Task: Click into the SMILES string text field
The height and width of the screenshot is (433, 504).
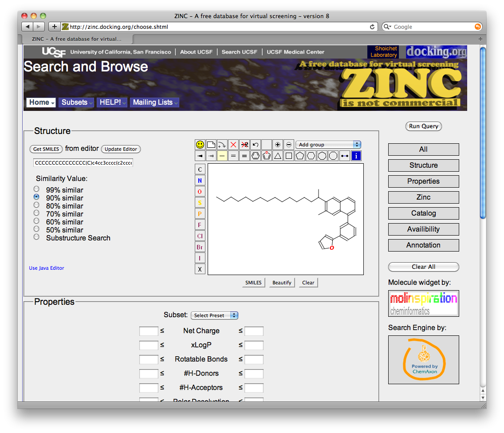Action: tap(83, 163)
